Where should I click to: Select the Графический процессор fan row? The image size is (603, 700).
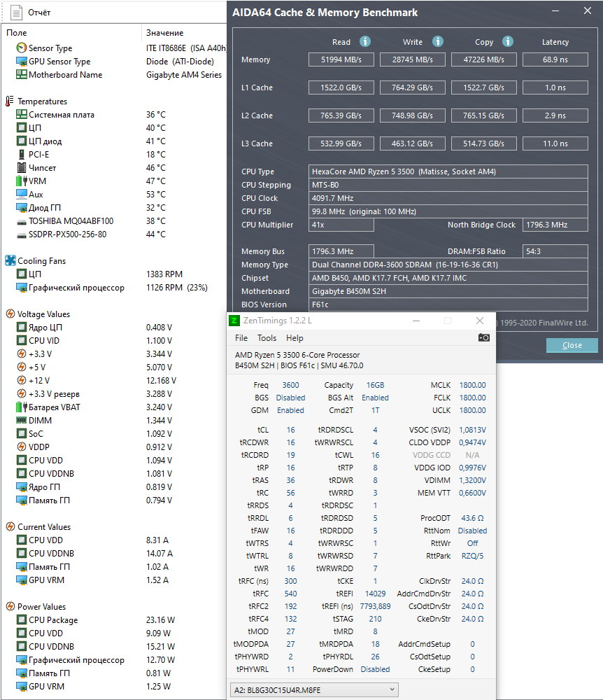click(x=114, y=288)
